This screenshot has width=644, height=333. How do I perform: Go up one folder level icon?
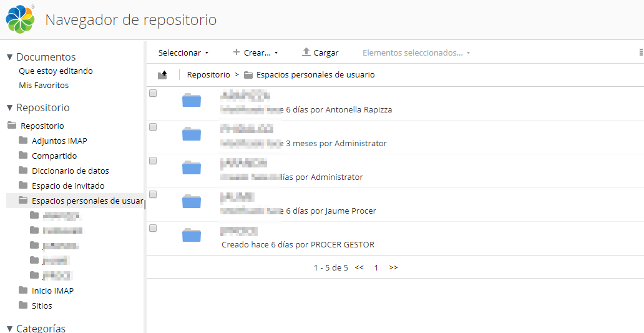[163, 75]
